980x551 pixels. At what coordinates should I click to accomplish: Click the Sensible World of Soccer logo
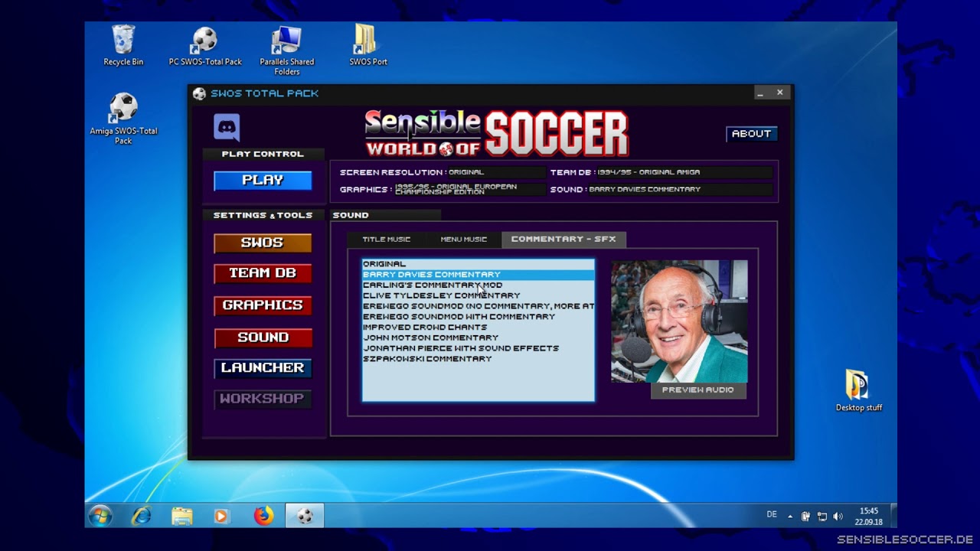pyautogui.click(x=496, y=133)
